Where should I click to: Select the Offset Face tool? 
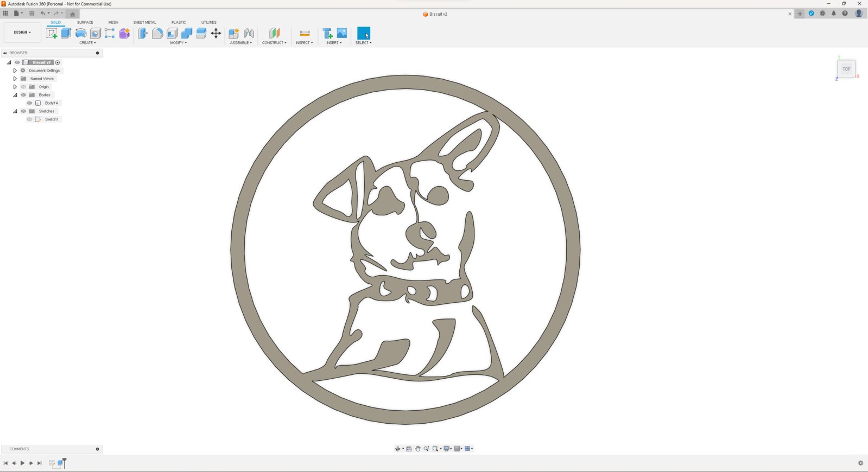pos(201,33)
